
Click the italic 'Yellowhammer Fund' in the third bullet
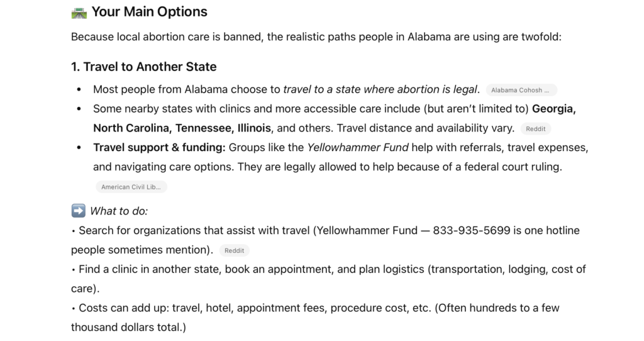[358, 148]
